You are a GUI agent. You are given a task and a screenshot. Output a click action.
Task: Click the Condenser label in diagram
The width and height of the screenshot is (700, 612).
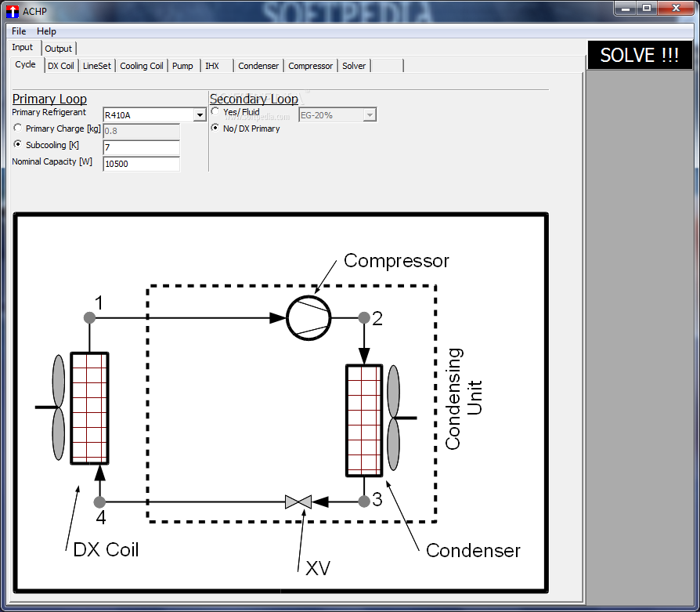tap(473, 550)
